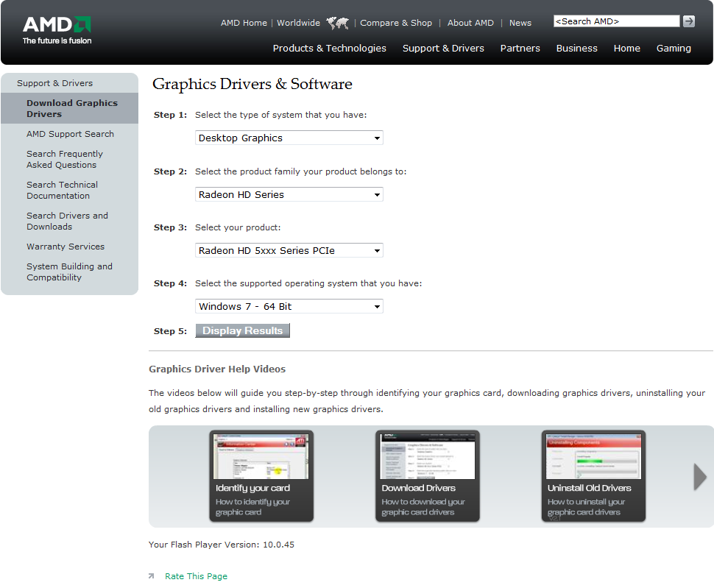The width and height of the screenshot is (714, 588).
Task: Open the product dropdown showing Radeon HD 5xxx Series PCIe
Action: (289, 250)
